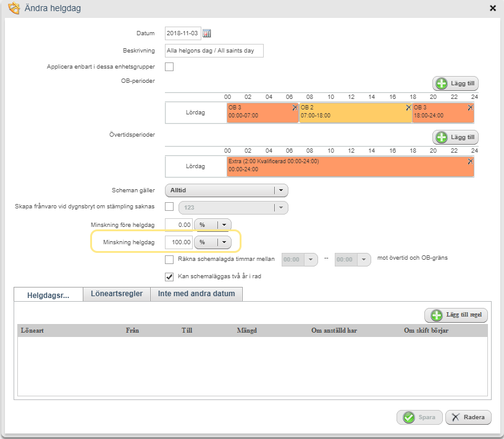Click the Om anställd har column header
This screenshot has height=439, width=504.
point(334,331)
